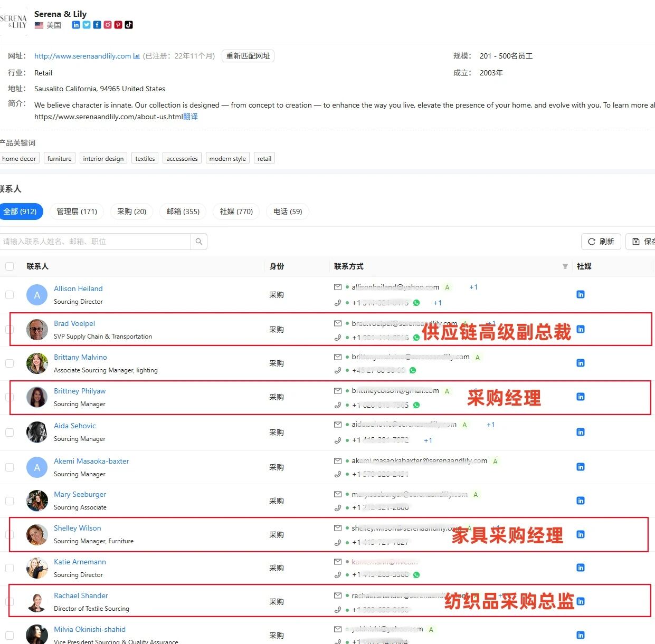Open Rachael Shander's contact name link

pyautogui.click(x=81, y=595)
